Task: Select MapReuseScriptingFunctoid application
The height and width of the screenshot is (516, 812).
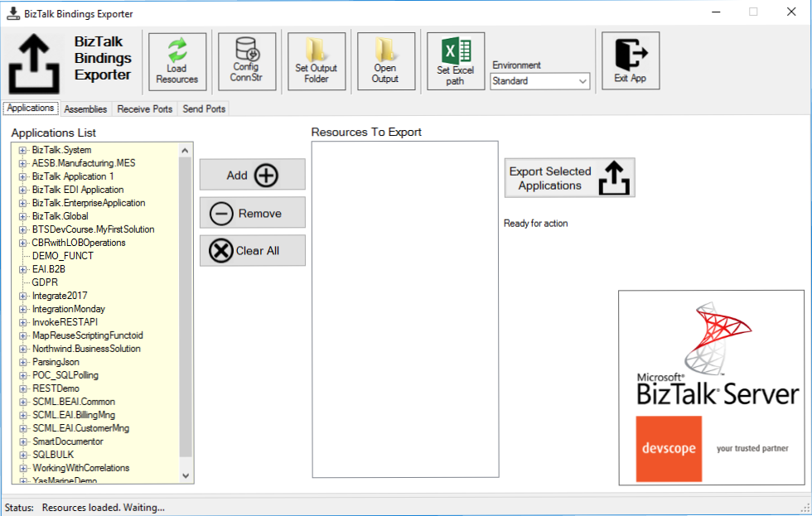Action: (88, 335)
